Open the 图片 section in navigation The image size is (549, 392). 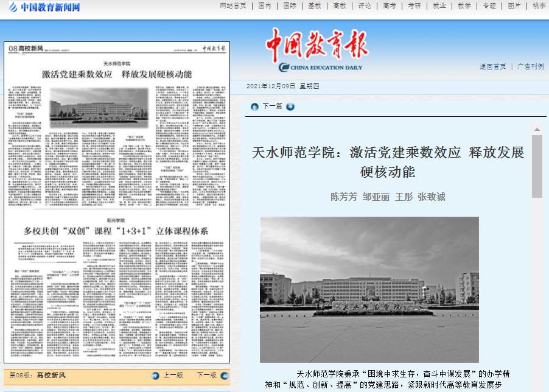514,5
